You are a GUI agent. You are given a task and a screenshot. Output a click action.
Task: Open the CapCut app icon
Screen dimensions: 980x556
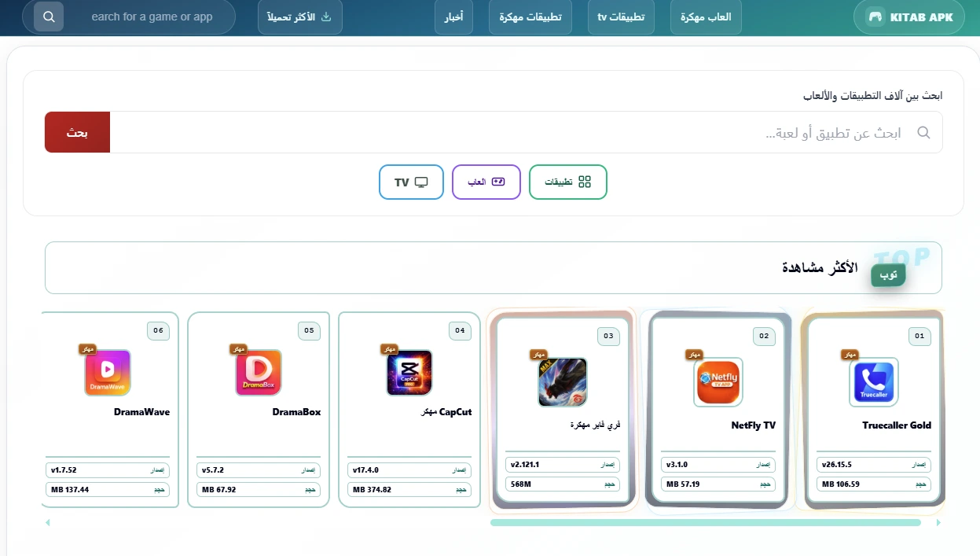pos(409,373)
